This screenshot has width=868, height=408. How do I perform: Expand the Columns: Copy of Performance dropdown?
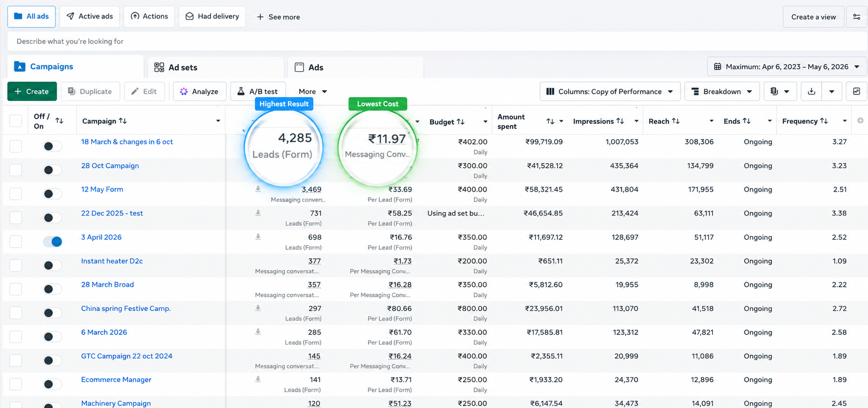point(610,92)
